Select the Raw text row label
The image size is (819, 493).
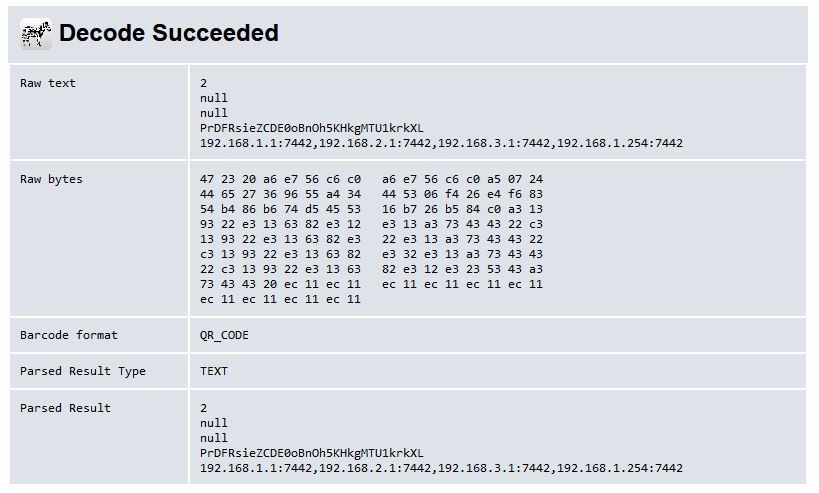point(48,83)
